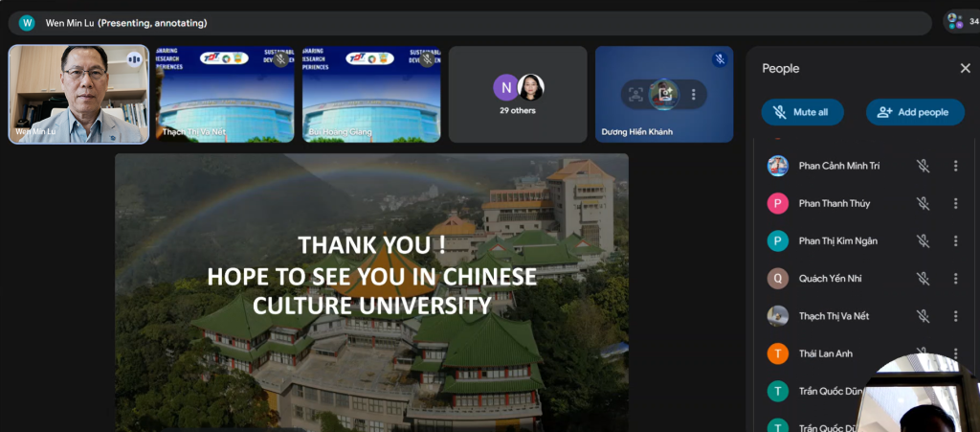This screenshot has width=980, height=432.
Task: Click three-dot menu on Dương Hiển Khánh's tile
Action: coord(693,94)
